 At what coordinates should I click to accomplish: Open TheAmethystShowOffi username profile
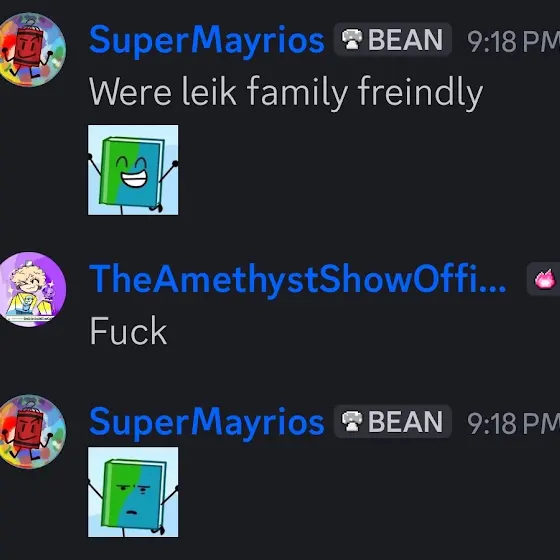tap(298, 279)
